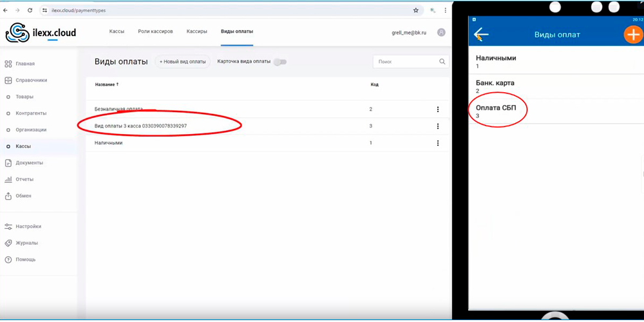This screenshot has height=322, width=644.
Task: Click the Отчеты chart icon
Action: coord(8,180)
